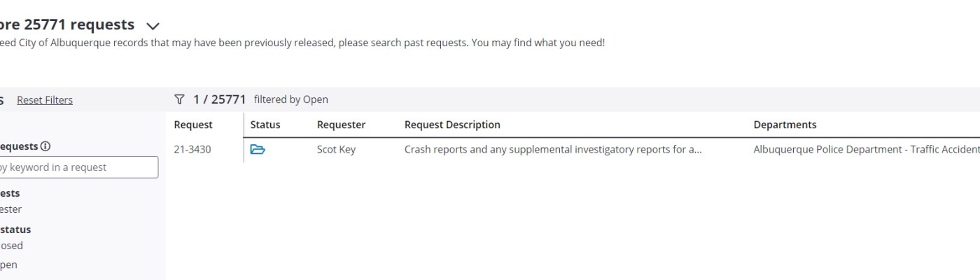Select requester name Scot Key
This screenshot has width=980, height=280.
pyautogui.click(x=336, y=149)
